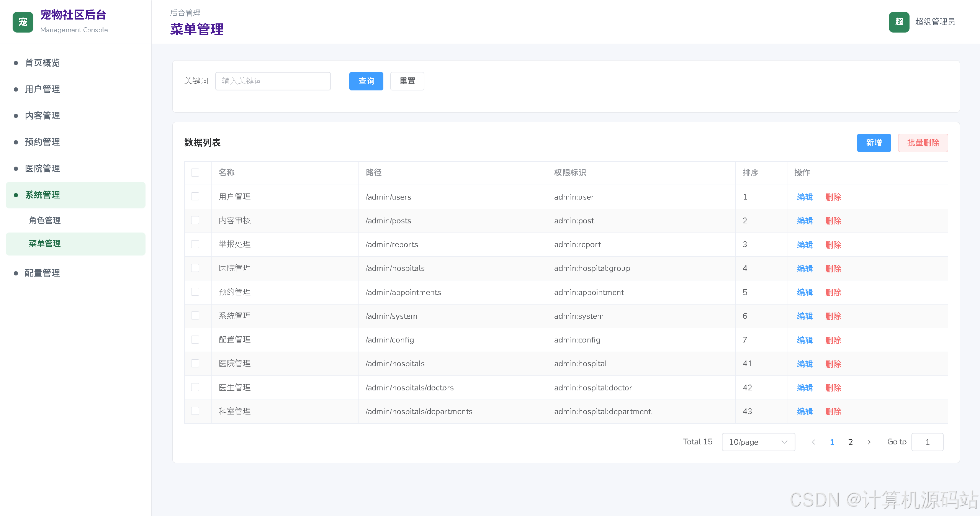Check the admin:system row checkbox
The height and width of the screenshot is (516, 980).
point(195,316)
